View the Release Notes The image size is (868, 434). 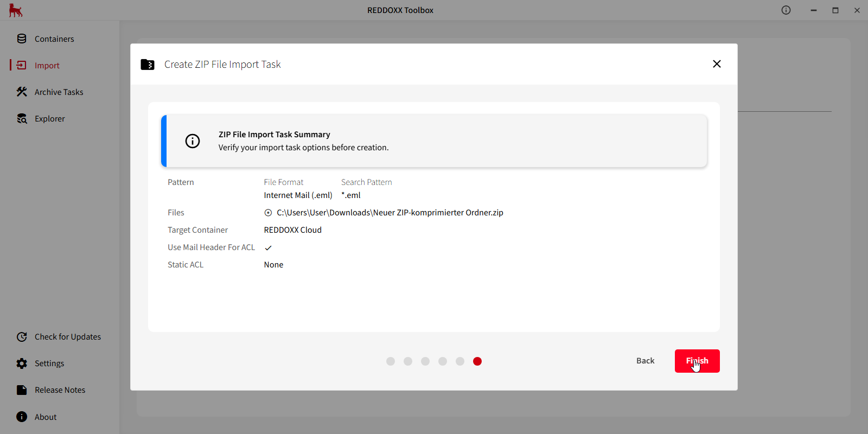60,390
